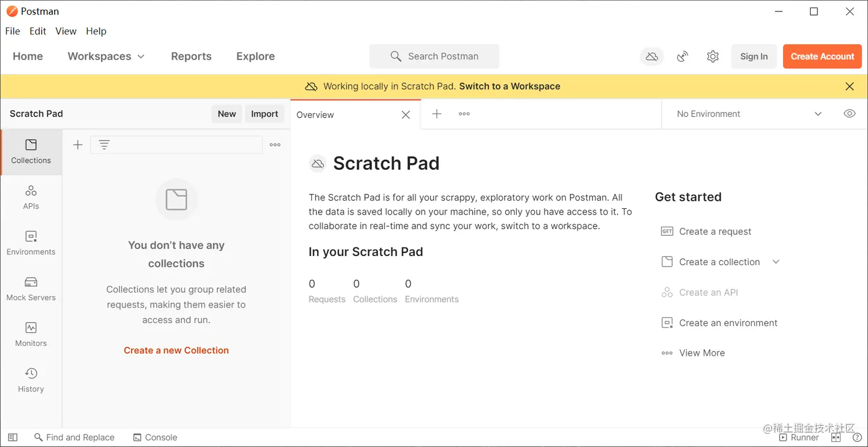
Task: Open a new request tab with plus icon
Action: [437, 114]
